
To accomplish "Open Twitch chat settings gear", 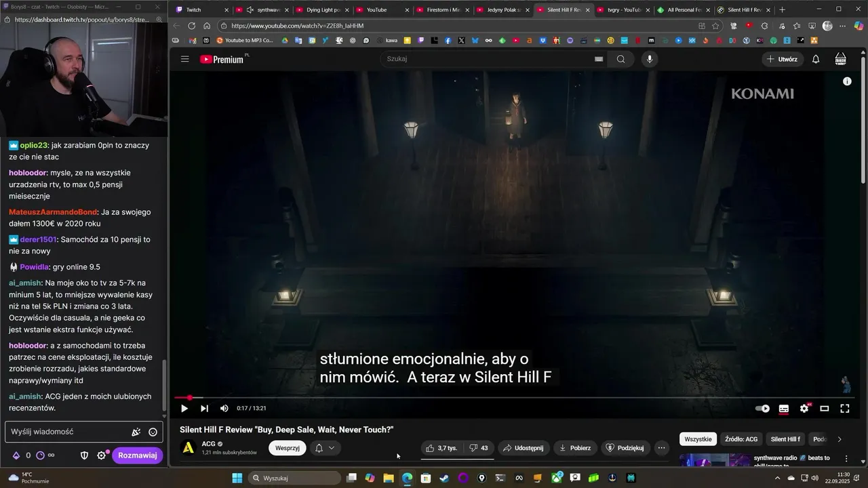I will 102,455.
